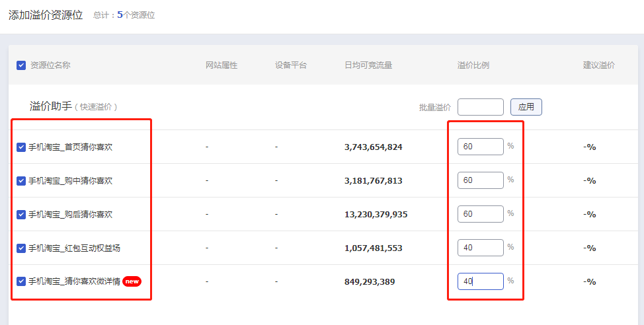The width and height of the screenshot is (644, 325).
Task: Click the 手机淘宝_首页猜你喜欢 row label
Action: coord(70,147)
